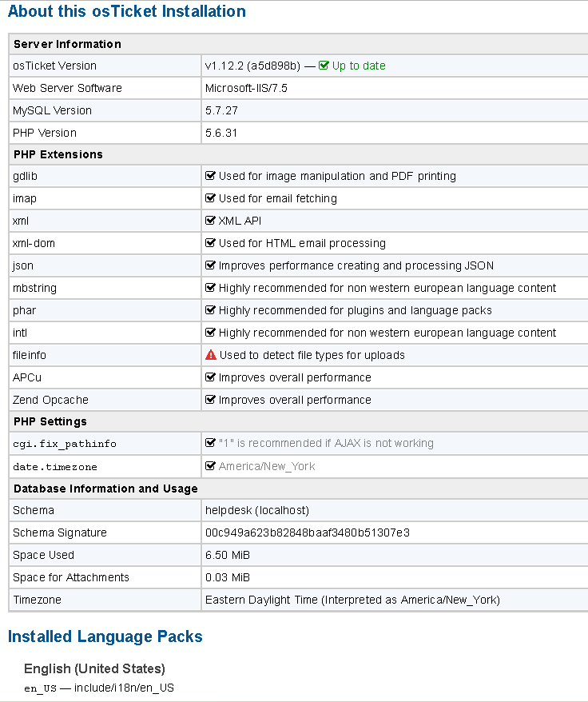Click the gdlib extension check icon

(210, 176)
